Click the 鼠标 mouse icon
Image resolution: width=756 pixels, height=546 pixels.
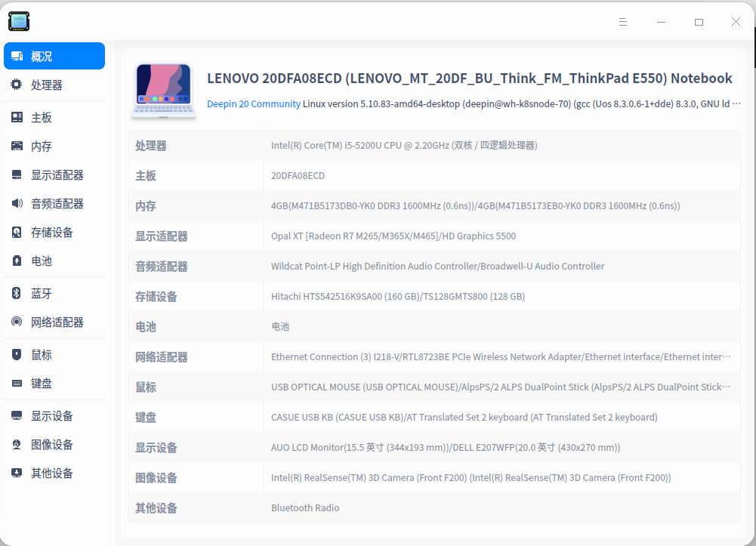(x=17, y=355)
